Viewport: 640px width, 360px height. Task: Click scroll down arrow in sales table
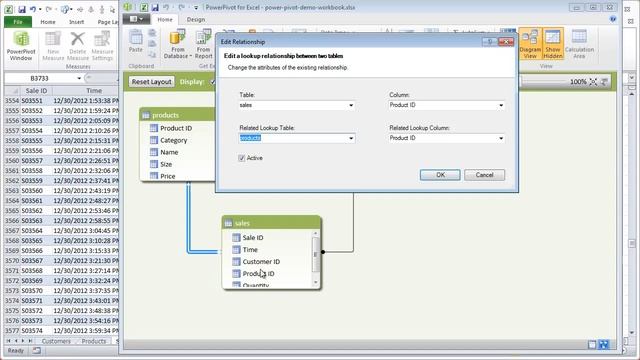pos(315,282)
